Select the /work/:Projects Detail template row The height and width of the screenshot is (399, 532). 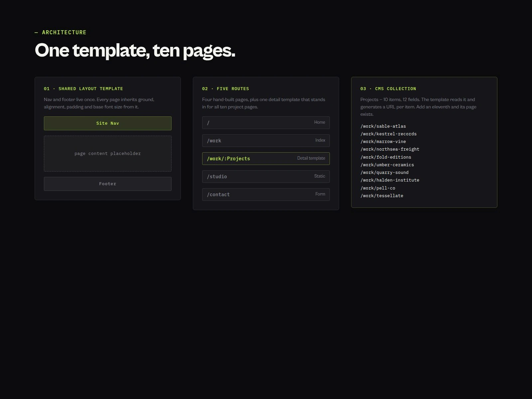point(266,159)
